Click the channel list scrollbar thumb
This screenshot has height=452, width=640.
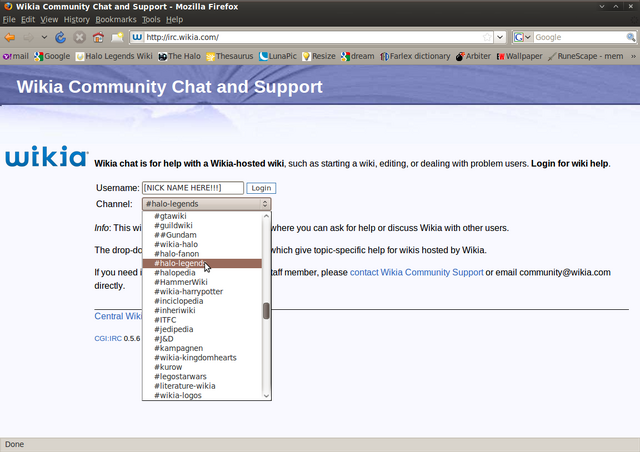pyautogui.click(x=266, y=311)
